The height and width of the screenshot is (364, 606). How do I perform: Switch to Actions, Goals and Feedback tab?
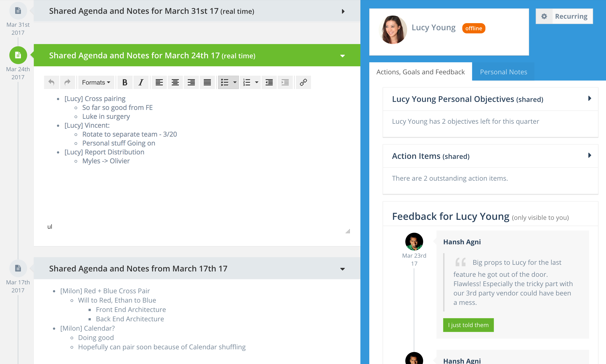click(420, 72)
